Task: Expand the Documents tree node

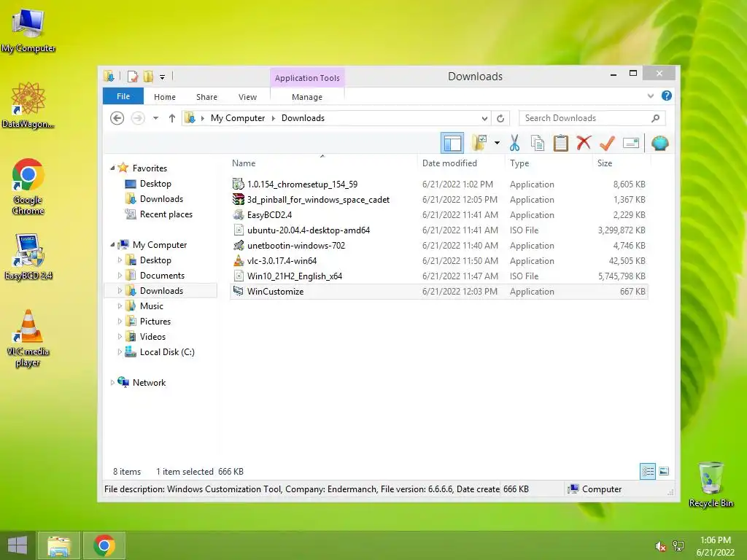Action: (x=120, y=275)
